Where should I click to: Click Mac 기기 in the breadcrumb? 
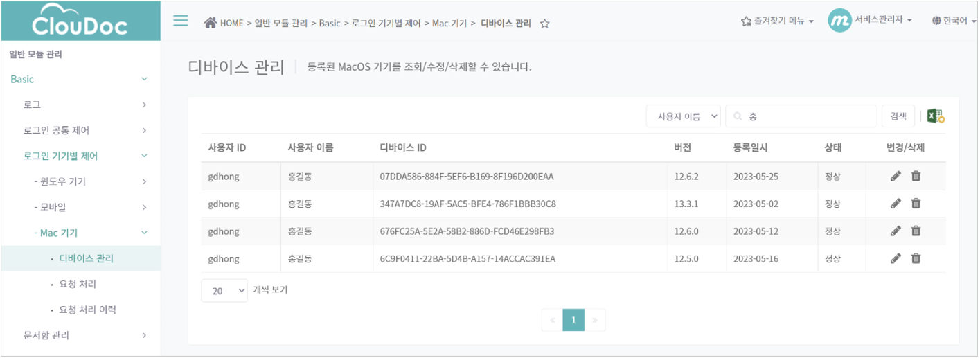(449, 24)
